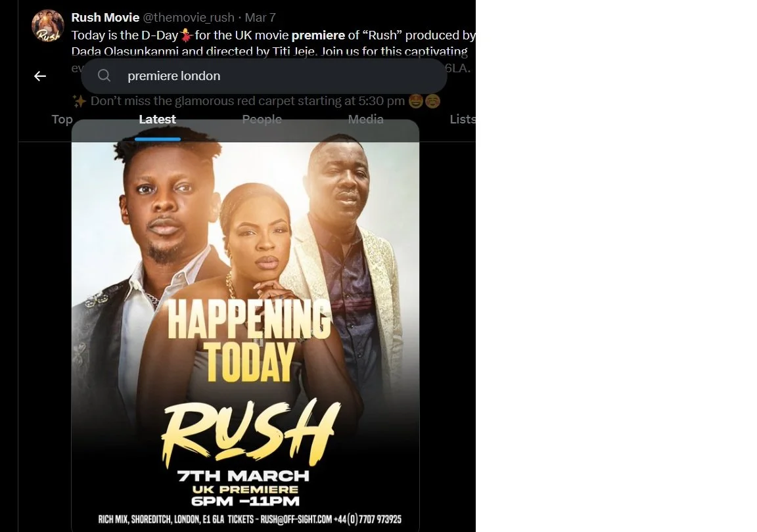The width and height of the screenshot is (757, 532).
Task: Click the search magnifier icon
Action: (x=104, y=76)
